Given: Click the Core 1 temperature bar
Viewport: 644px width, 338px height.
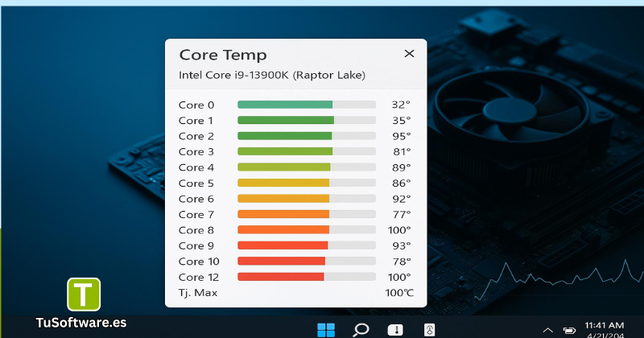Looking at the screenshot, I should click(307, 121).
